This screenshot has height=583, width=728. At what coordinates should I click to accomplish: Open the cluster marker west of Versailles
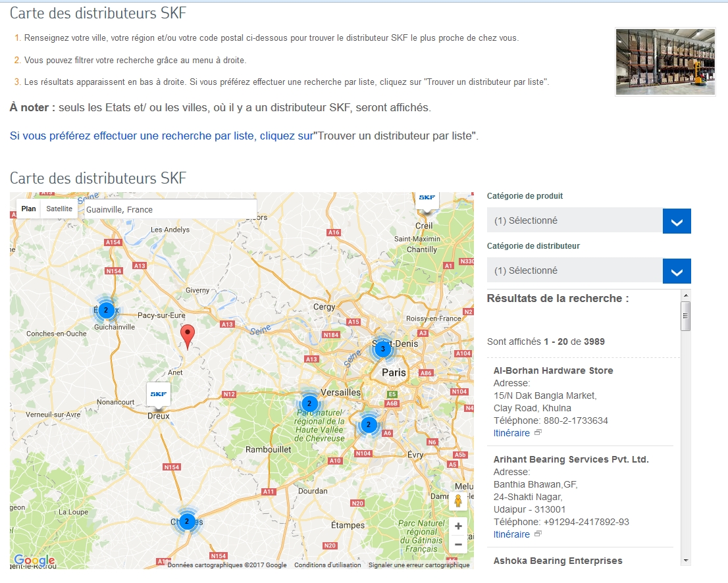(x=309, y=403)
